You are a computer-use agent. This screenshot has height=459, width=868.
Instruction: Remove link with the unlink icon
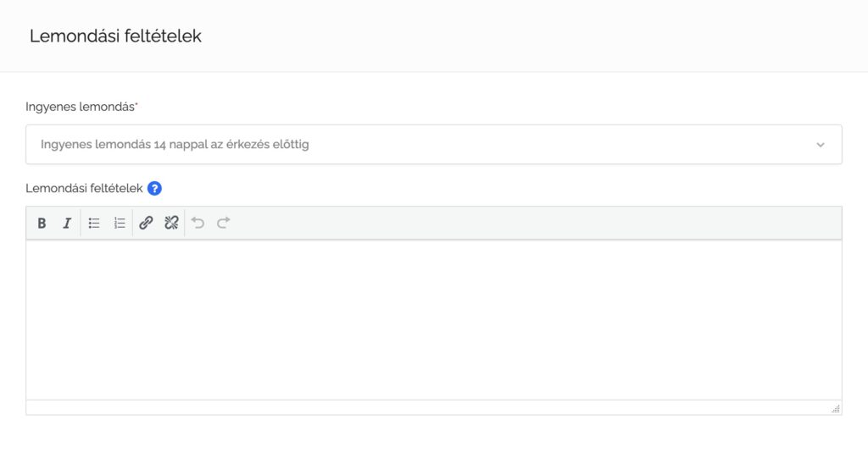click(171, 223)
